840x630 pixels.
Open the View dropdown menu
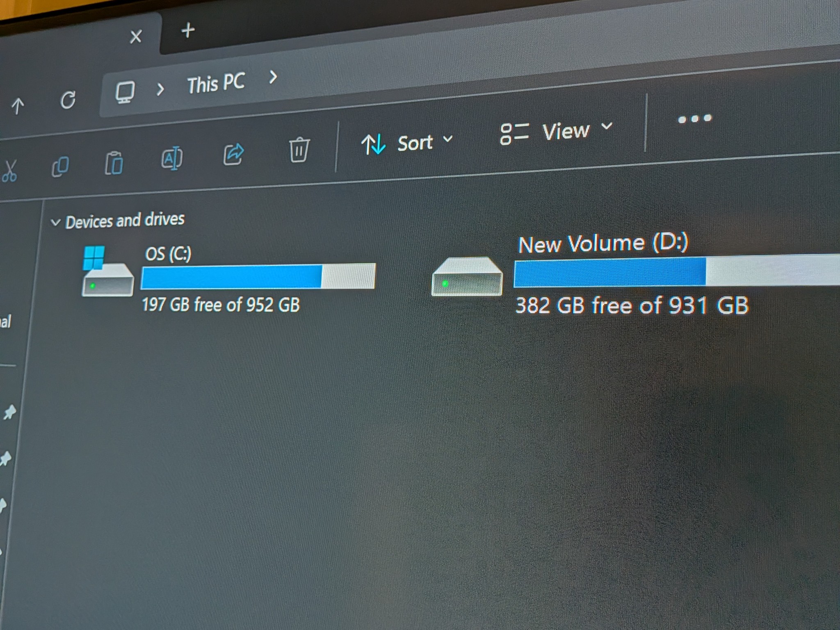556,132
